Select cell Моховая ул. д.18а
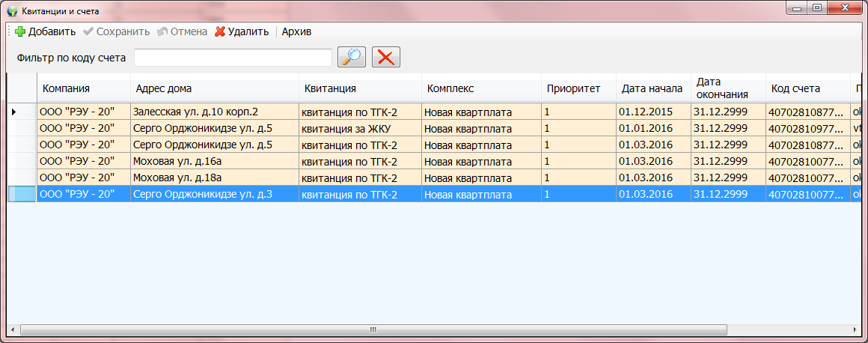Screen dimensions: 868x343 [215, 178]
